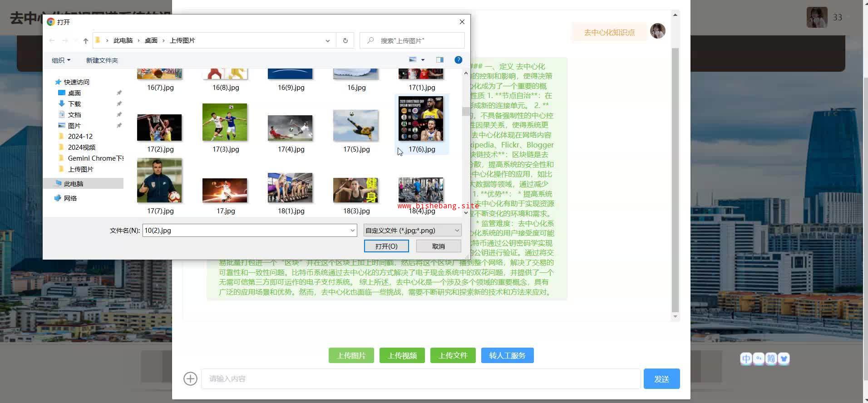Click the Back arrow in file dialog
This screenshot has height=403, width=868.
tap(52, 40)
